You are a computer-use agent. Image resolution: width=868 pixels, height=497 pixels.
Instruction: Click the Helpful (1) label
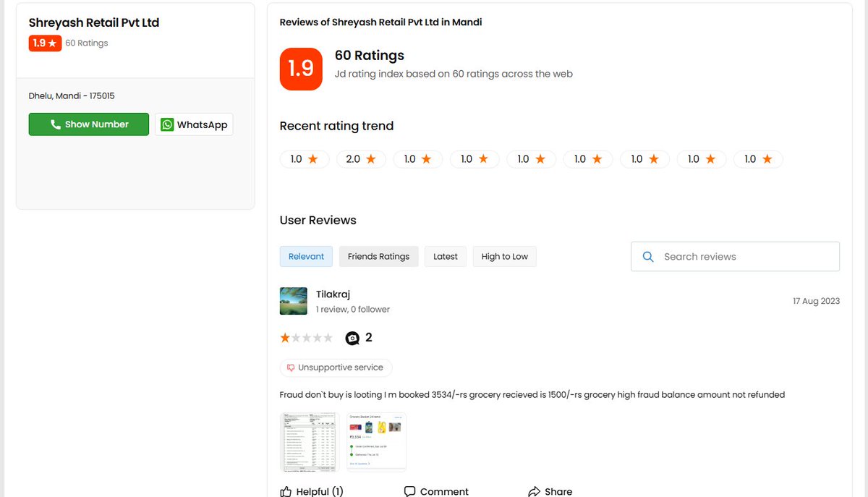pyautogui.click(x=320, y=492)
